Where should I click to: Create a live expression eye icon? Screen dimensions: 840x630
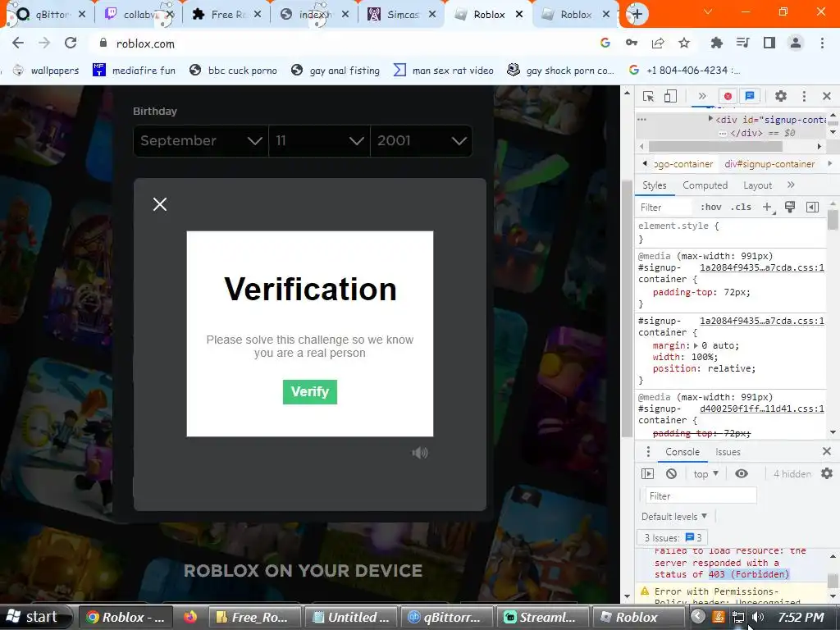(742, 473)
